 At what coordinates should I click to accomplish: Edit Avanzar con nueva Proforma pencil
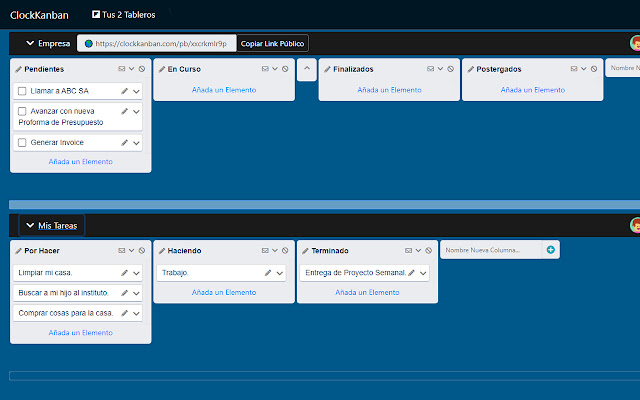pos(124,111)
